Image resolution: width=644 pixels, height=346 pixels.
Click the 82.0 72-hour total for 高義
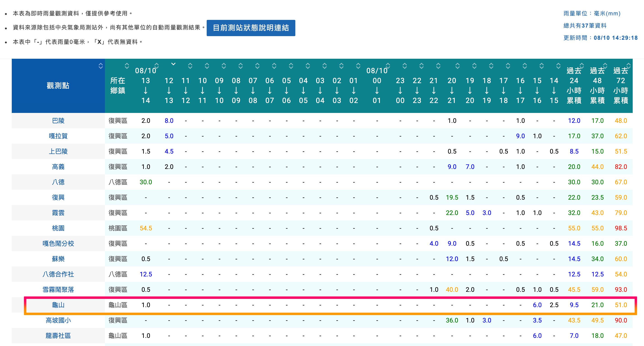coord(621,167)
